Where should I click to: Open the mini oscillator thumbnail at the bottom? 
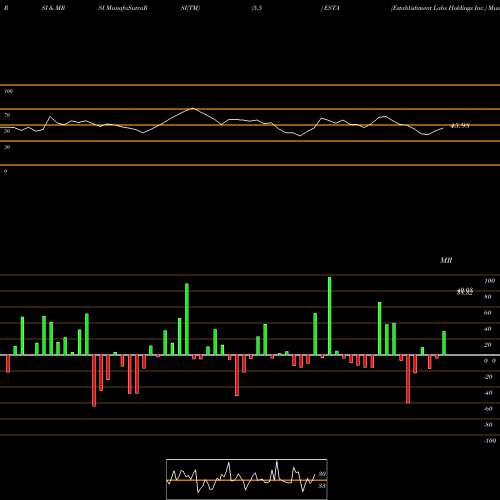pyautogui.click(x=247, y=479)
